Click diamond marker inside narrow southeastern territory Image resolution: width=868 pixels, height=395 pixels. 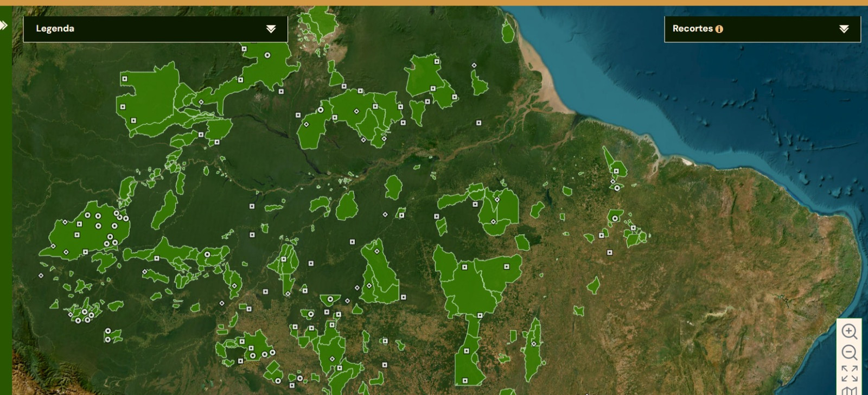[x=533, y=343]
